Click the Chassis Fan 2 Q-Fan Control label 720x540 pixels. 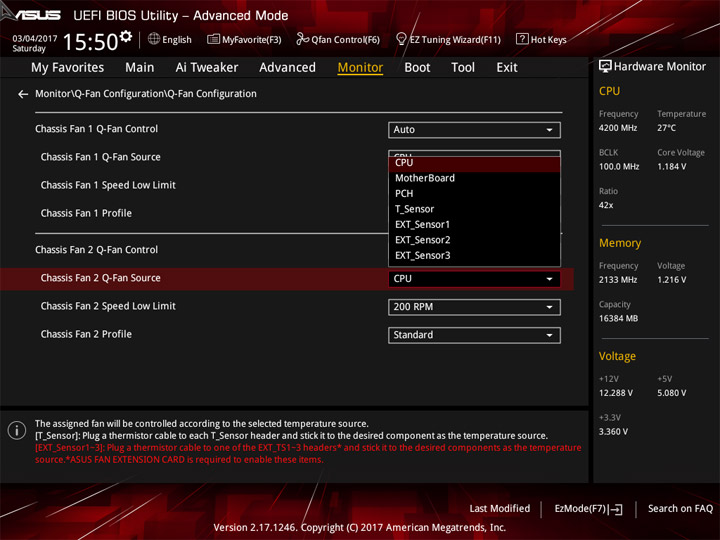pos(96,250)
